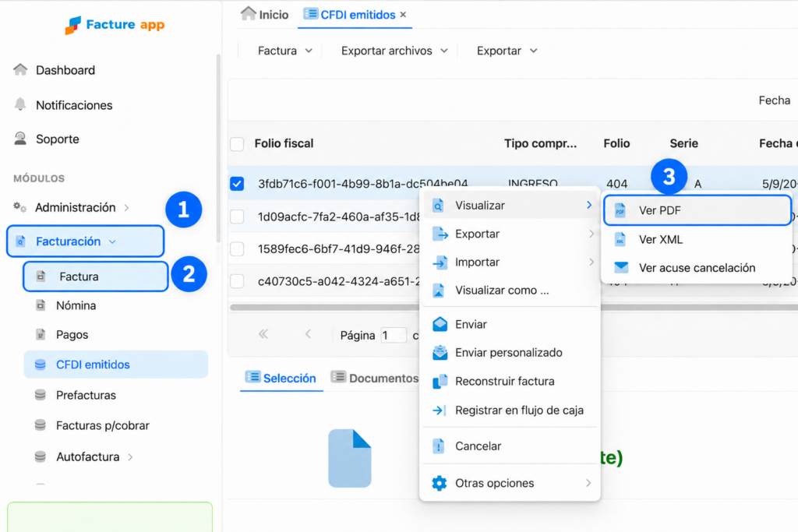Click the Importar arrow icon in context menu
This screenshot has width=798, height=532.
coord(440,262)
